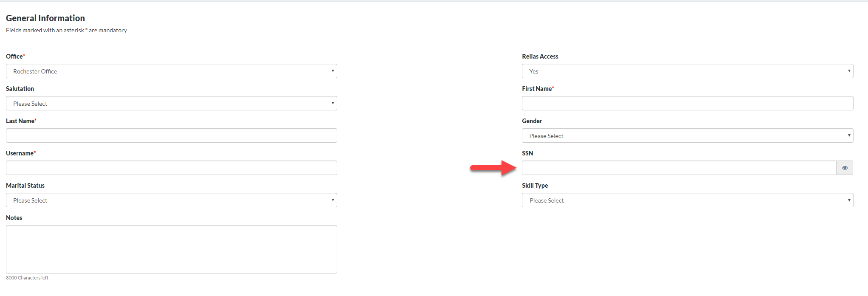Click the "SSN" field label

pos(527,153)
